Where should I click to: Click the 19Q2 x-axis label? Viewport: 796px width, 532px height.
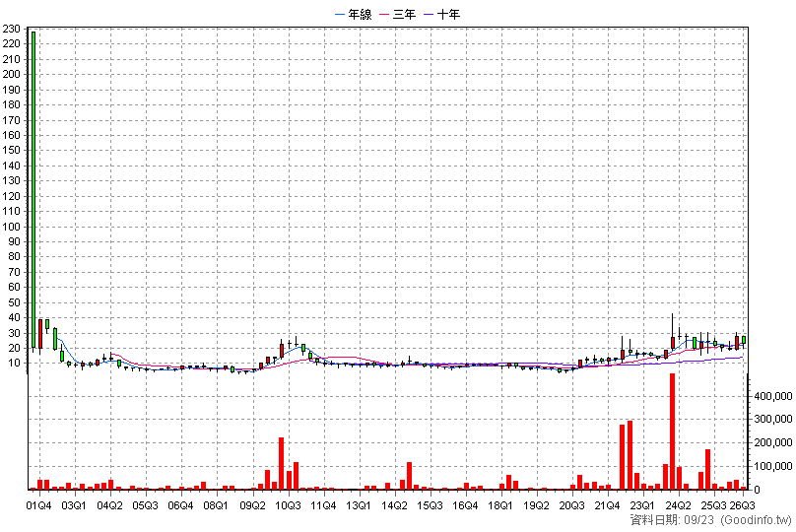coord(536,505)
